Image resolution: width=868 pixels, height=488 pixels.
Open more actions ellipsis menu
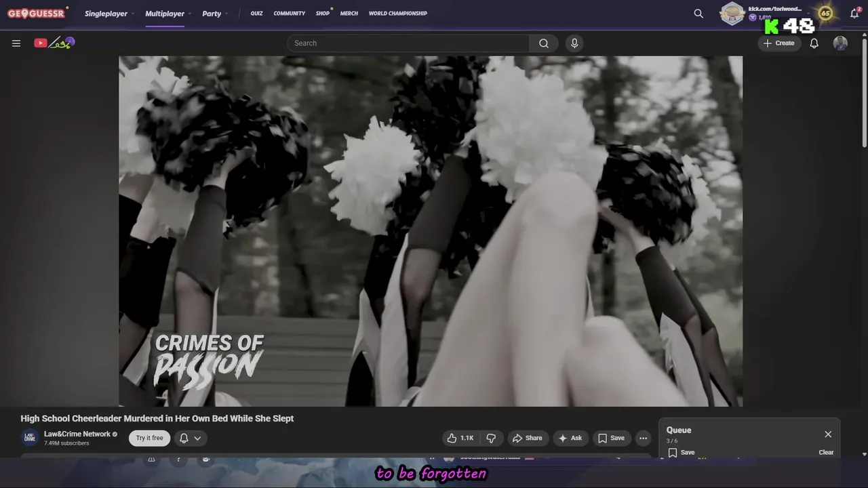(643, 438)
